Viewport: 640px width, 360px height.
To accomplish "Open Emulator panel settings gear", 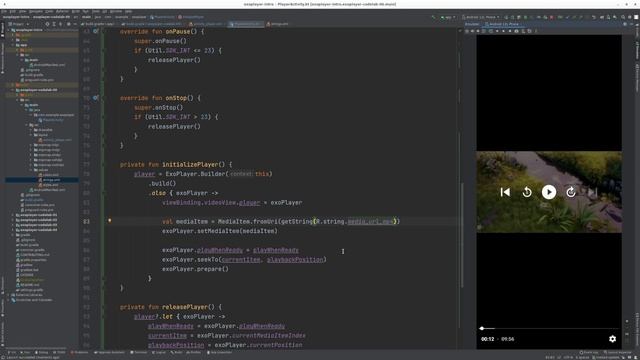I will [x=625, y=24].
